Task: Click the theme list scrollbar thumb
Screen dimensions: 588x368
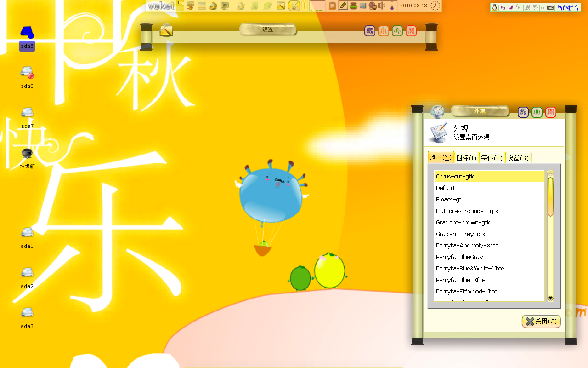Action: (x=550, y=196)
